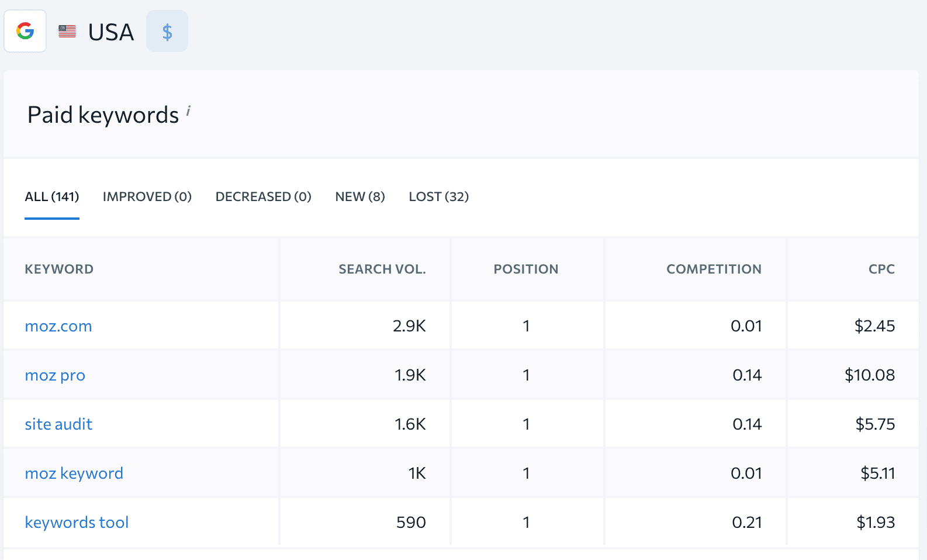The width and height of the screenshot is (927, 560).
Task: Click the position value in moz pro row
Action: click(x=527, y=375)
